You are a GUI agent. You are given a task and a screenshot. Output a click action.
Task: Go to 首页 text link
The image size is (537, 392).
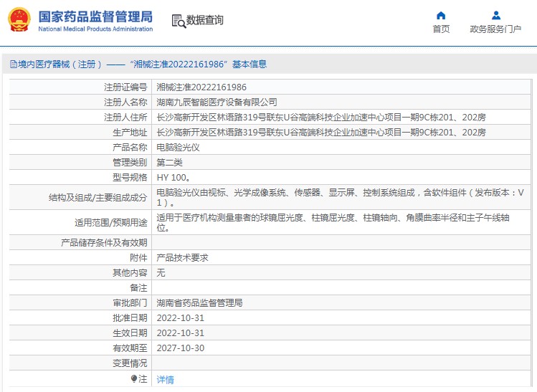441,29
